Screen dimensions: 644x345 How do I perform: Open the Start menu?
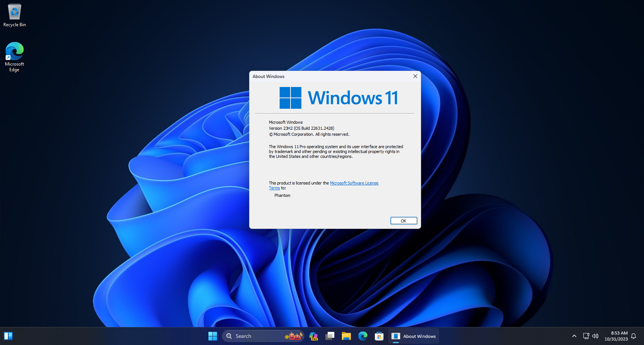(213, 336)
